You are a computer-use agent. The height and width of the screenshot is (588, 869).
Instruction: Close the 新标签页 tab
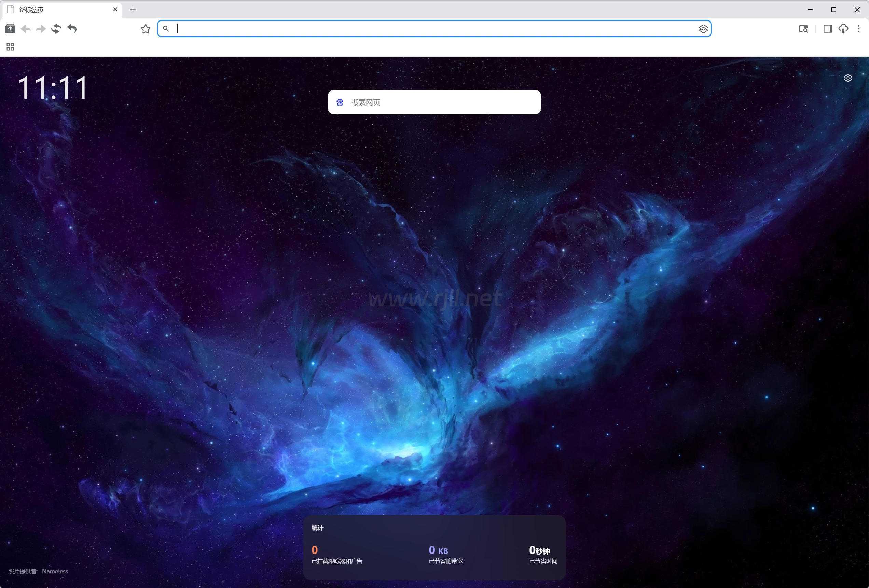115,9
